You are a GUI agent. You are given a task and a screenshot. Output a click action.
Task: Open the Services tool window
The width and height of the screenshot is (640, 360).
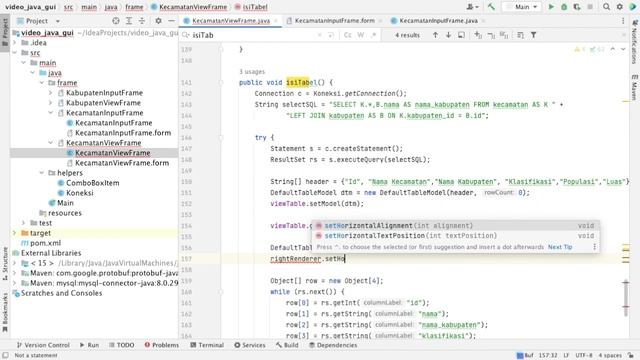[250, 345]
